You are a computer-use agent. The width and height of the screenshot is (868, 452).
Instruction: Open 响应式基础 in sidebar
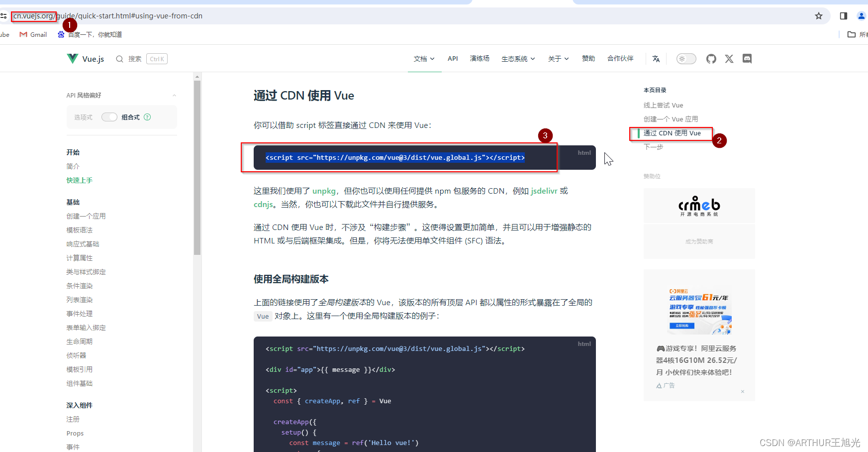pos(83,244)
